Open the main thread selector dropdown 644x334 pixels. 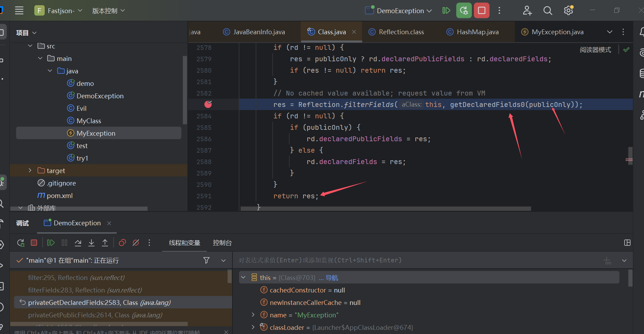(x=223, y=260)
